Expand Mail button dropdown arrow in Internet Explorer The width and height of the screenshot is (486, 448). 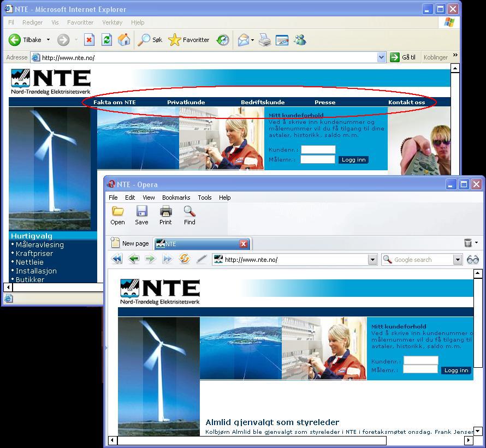tap(253, 40)
